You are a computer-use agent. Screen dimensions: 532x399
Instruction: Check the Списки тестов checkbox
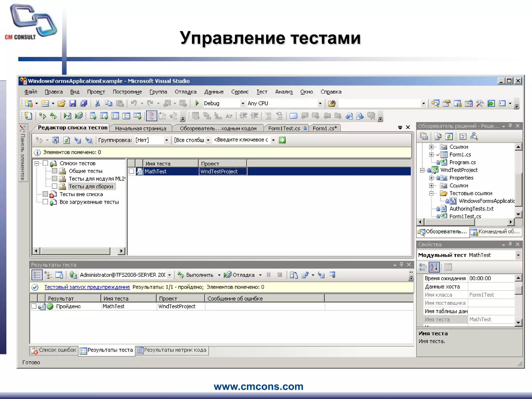tap(45, 163)
